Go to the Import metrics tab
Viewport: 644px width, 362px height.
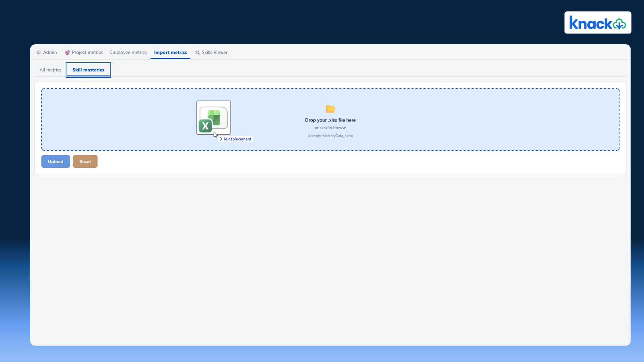[170, 52]
